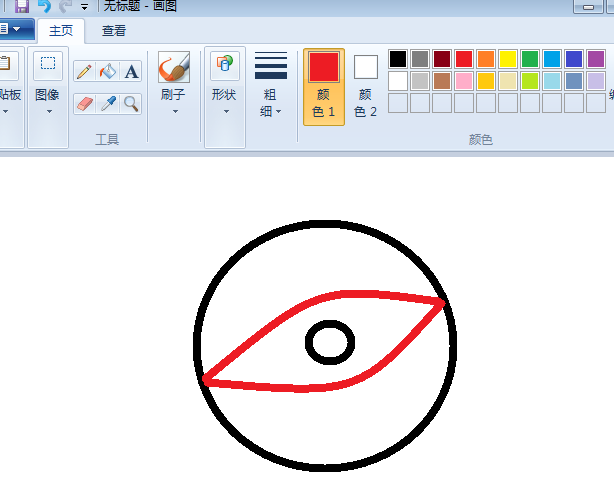This screenshot has height=500, width=614.
Task: Click the Brushes (刷子) icon
Action: coord(173,69)
